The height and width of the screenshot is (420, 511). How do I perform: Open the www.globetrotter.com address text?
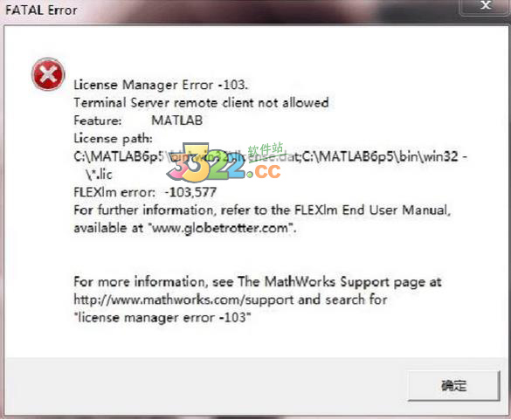pos(220,228)
